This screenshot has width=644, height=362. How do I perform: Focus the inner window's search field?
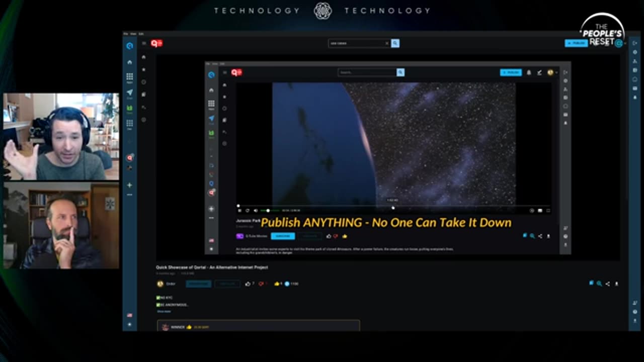(367, 72)
